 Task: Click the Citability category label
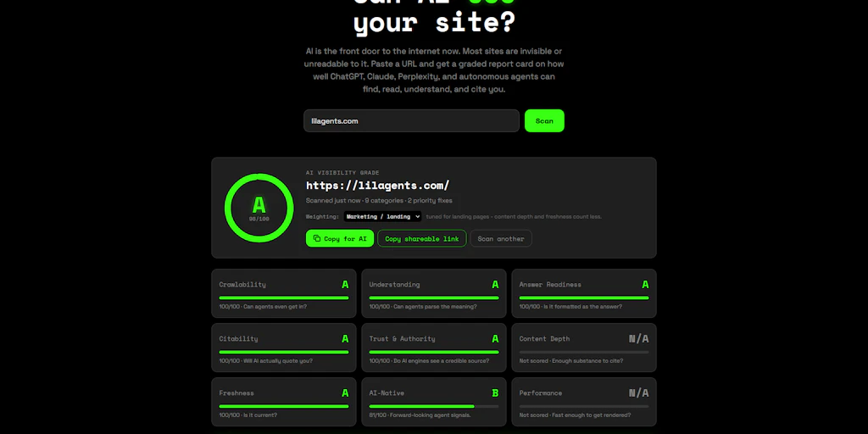point(238,339)
